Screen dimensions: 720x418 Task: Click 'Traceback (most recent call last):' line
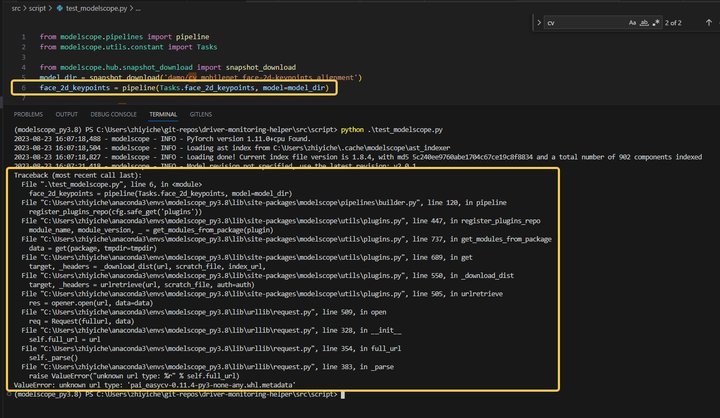[x=78, y=175]
